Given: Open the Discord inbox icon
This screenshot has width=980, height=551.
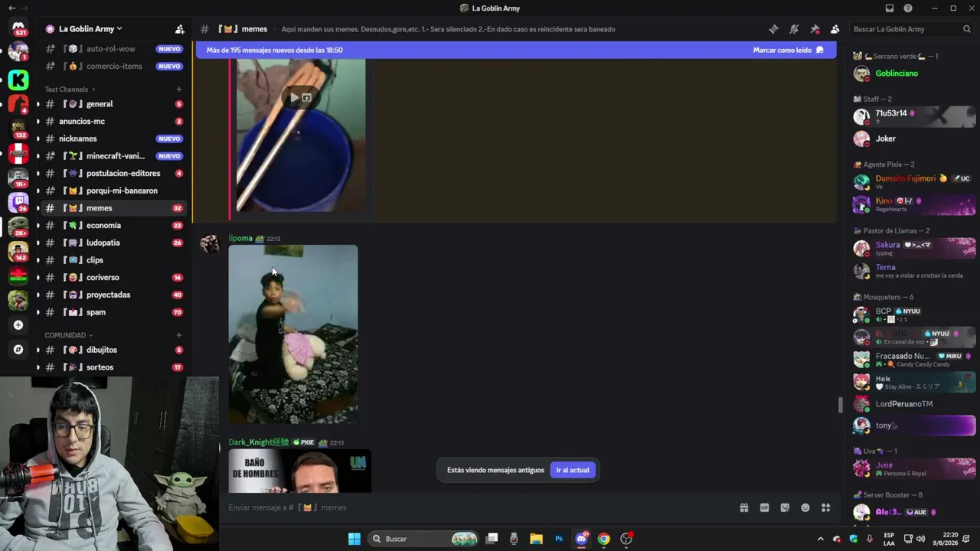Looking at the screenshot, I should tap(890, 8).
